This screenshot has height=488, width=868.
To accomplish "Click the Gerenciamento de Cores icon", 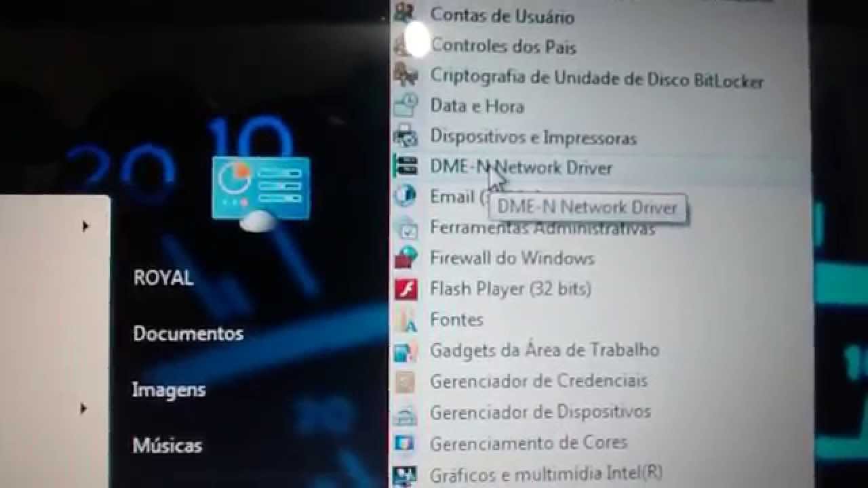I will pos(406,443).
